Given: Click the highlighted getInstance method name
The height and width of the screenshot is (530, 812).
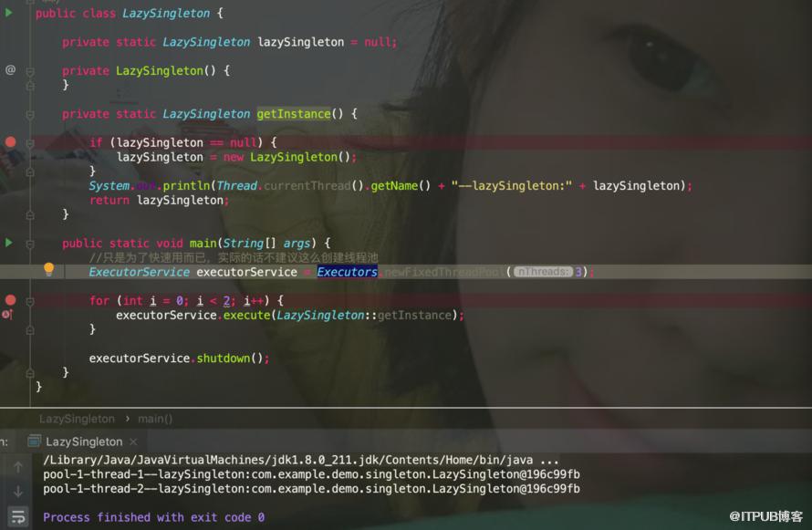Looking at the screenshot, I should point(294,113).
